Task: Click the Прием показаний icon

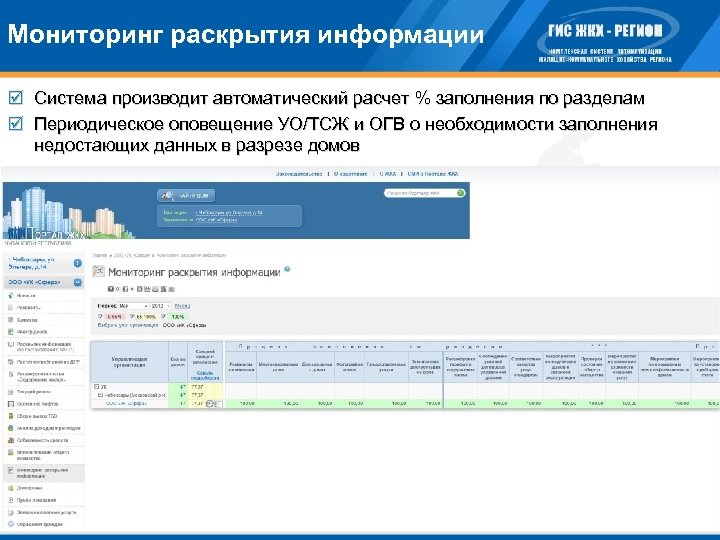Action: (x=11, y=500)
